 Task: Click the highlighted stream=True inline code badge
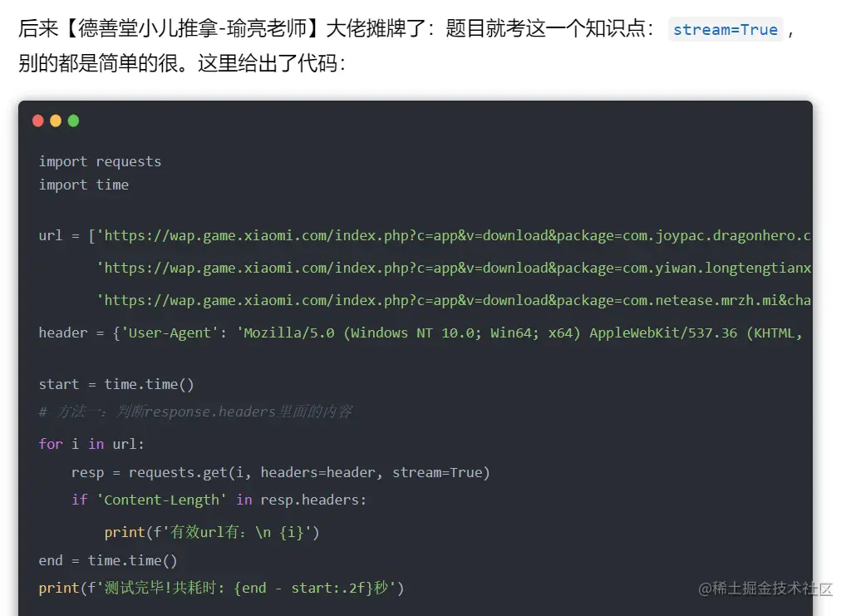click(725, 29)
